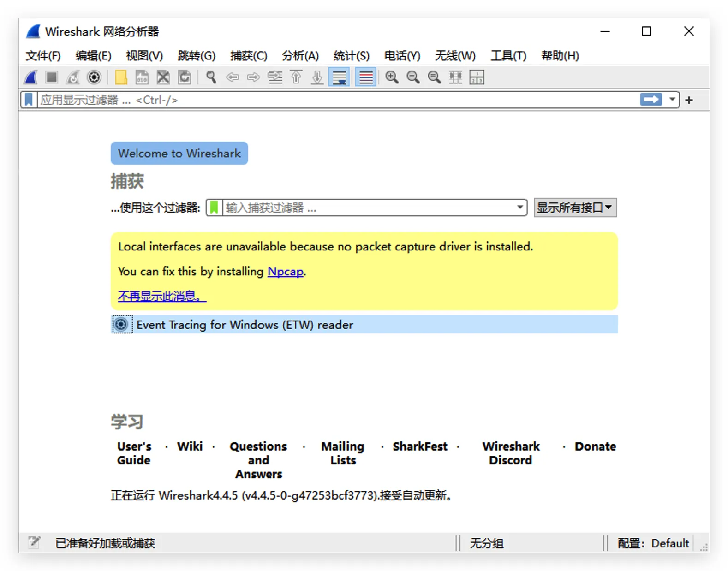728x571 pixels.
Task: Close the capture file using toolbar icon
Action: 163,77
